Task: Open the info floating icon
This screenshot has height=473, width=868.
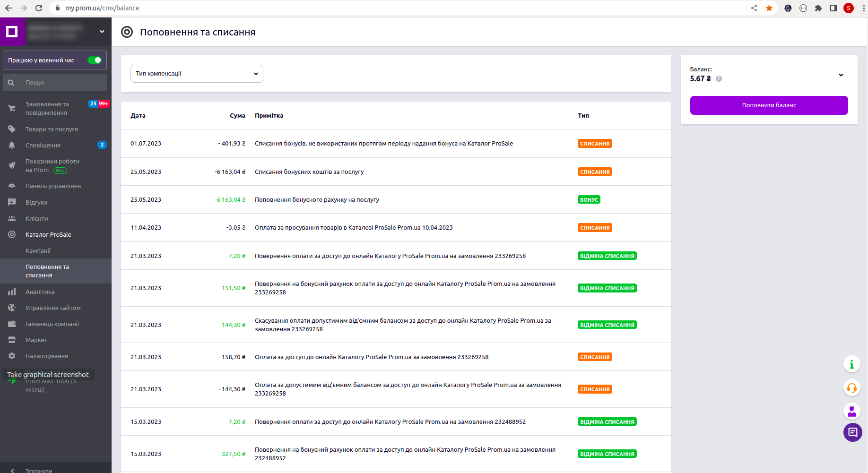Action: [851, 364]
